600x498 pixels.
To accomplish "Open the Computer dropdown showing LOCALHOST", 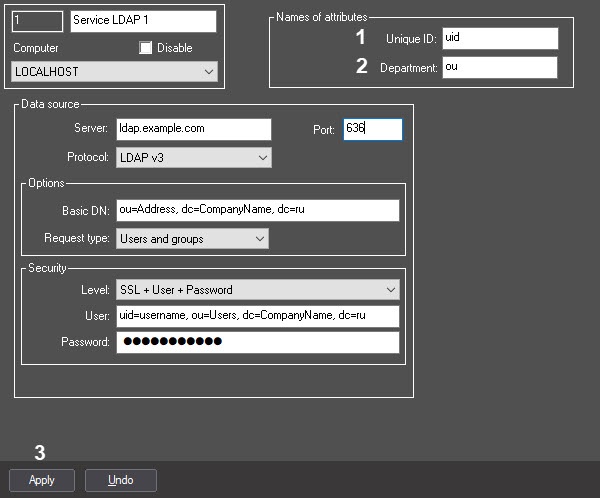I will pos(114,72).
